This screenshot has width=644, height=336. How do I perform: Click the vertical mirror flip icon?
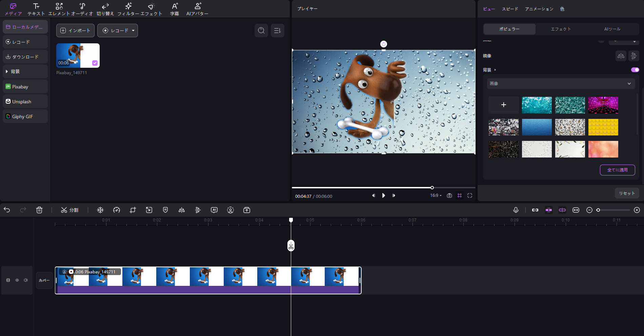coord(634,56)
